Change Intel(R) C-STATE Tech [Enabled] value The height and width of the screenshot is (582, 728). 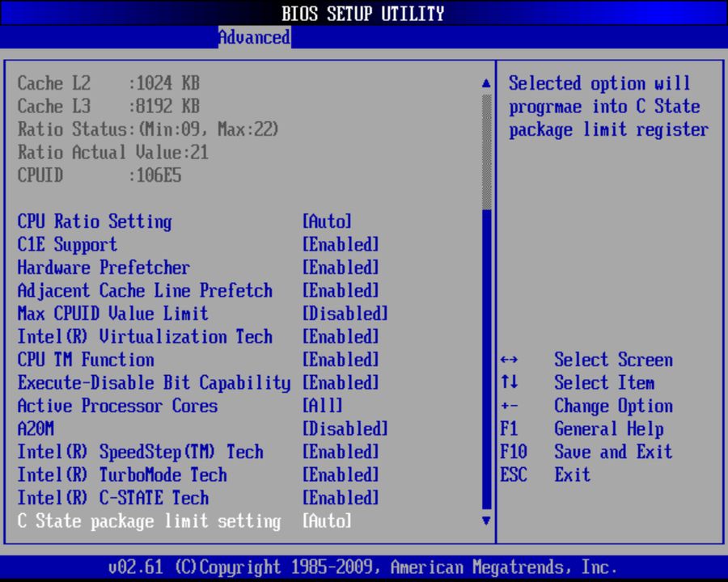coord(341,498)
